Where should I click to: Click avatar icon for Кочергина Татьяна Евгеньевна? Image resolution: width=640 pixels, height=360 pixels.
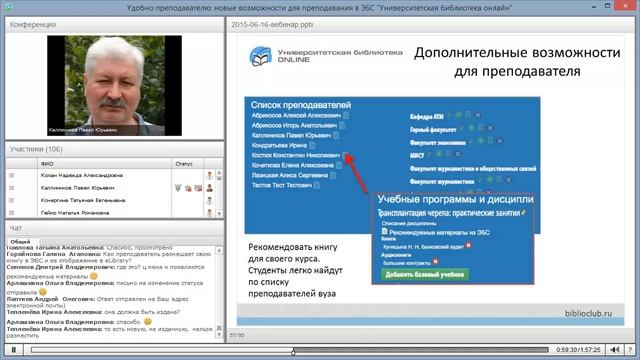(x=209, y=200)
